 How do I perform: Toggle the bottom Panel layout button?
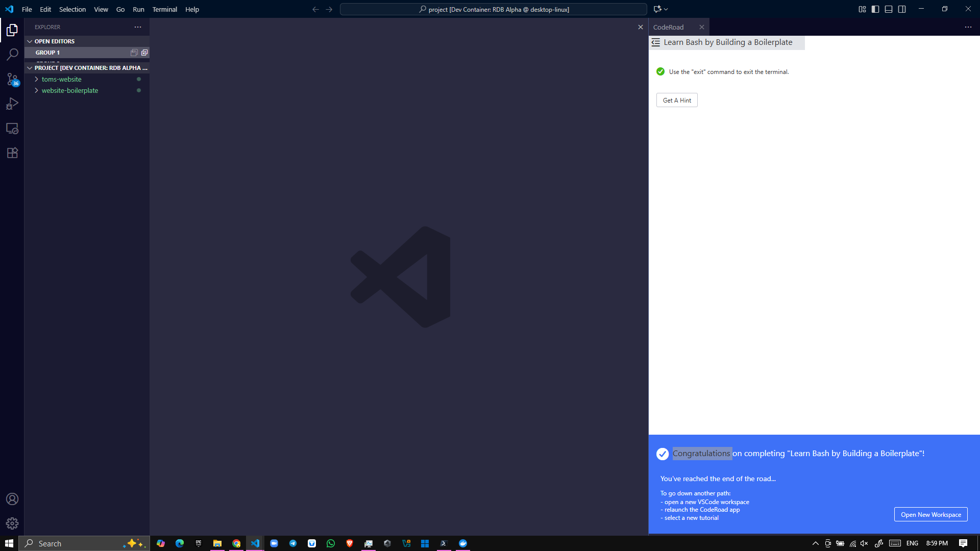[x=889, y=9]
